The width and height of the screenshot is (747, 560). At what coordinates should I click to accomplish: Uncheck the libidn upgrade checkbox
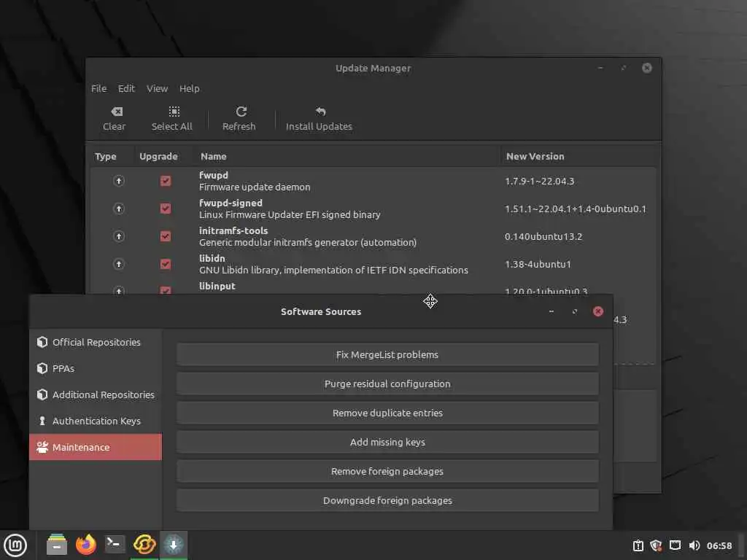166,264
